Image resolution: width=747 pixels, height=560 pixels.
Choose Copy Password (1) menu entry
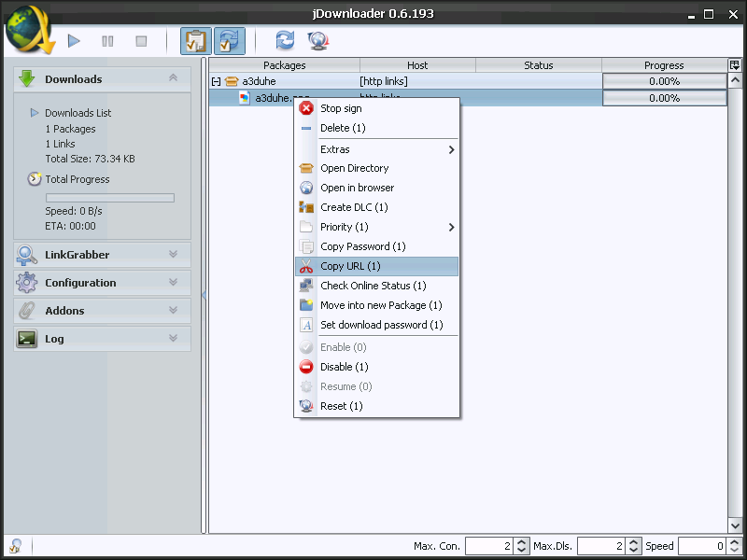coord(377,246)
